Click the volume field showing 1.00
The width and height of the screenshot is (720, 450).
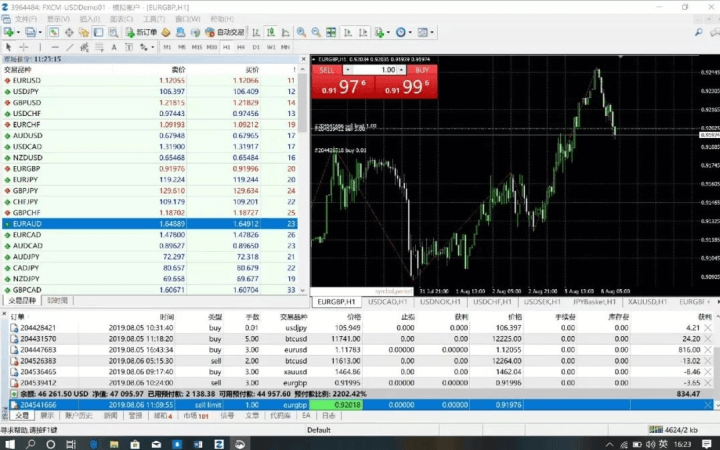(x=375, y=70)
